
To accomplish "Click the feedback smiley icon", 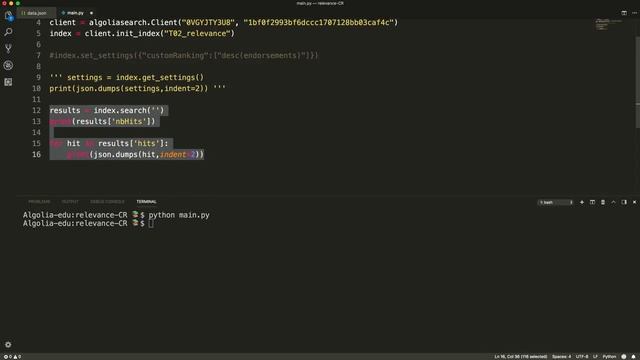I will [624, 357].
